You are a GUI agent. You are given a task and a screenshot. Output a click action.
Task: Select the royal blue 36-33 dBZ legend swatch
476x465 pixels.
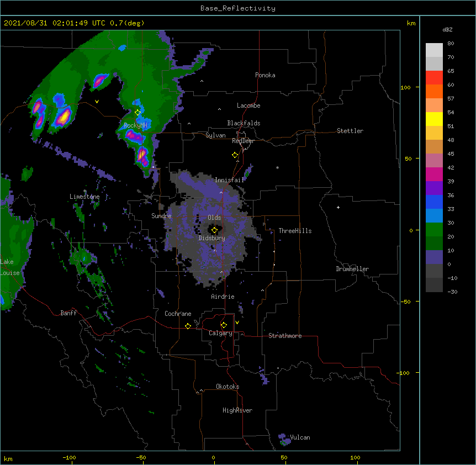click(434, 202)
